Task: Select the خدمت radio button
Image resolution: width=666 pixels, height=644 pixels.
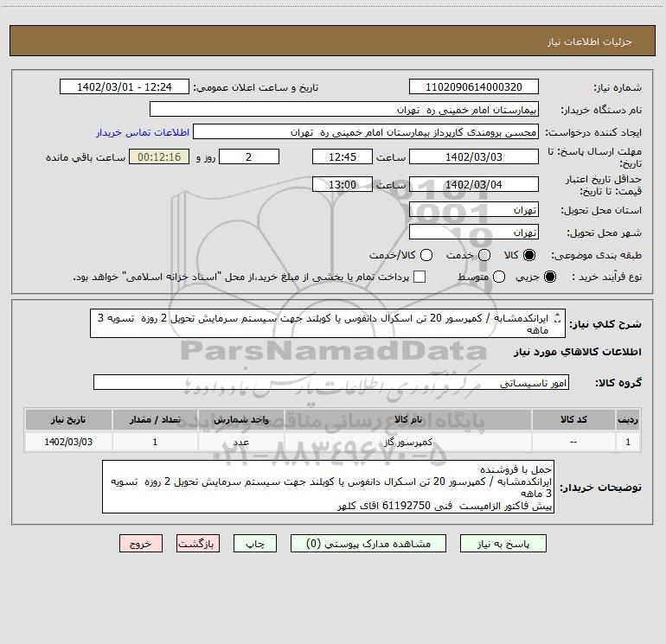Action: (x=484, y=255)
